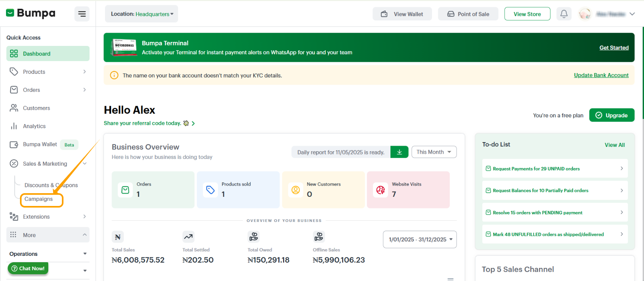Click the Total Owed value ₦150,291.18

tap(268, 260)
